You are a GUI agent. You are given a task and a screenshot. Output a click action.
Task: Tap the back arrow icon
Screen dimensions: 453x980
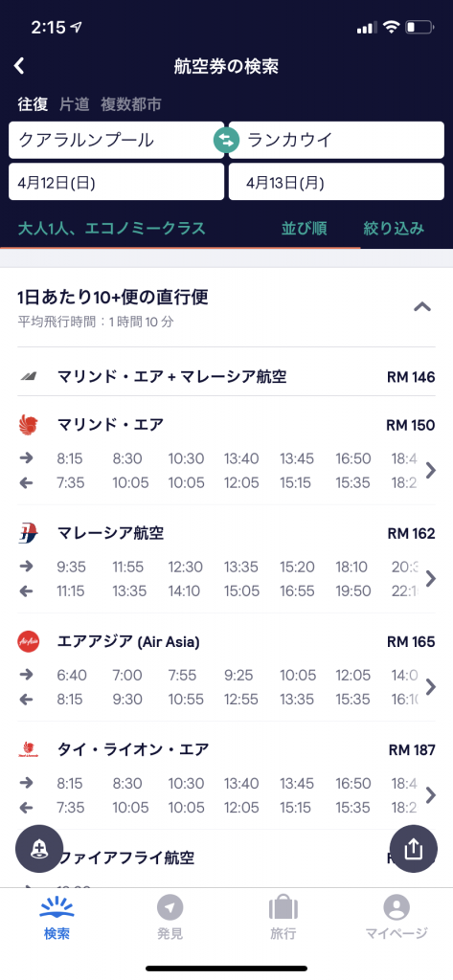(x=19, y=66)
